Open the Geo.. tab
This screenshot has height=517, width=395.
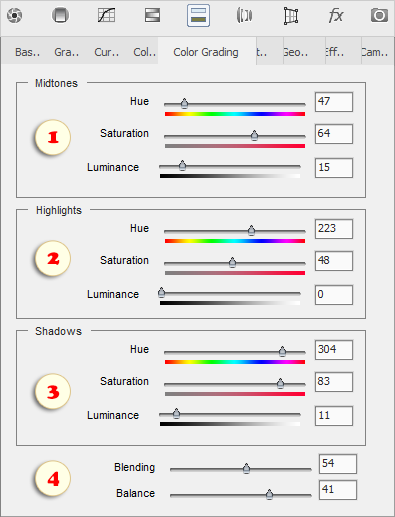295,52
